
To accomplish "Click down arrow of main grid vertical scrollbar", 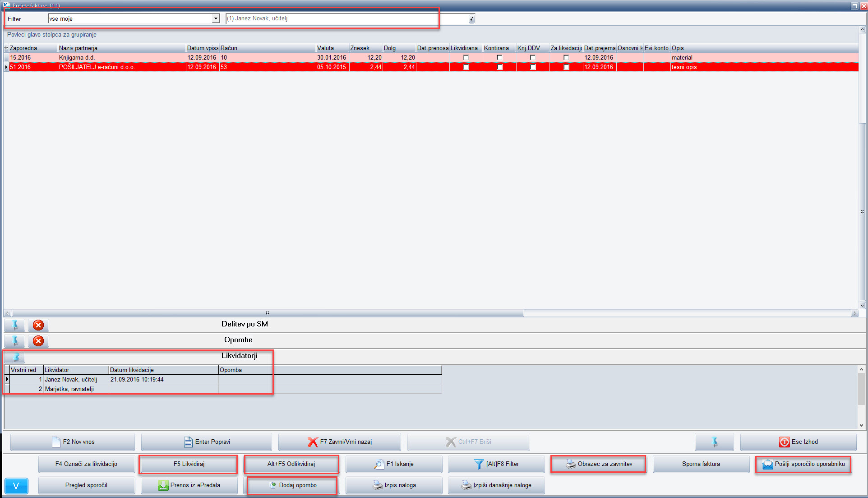I will (862, 306).
